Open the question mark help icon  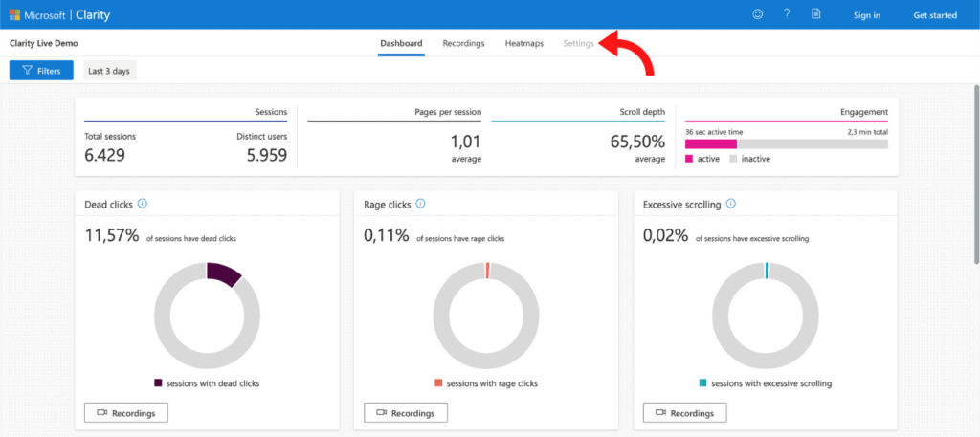click(x=787, y=14)
